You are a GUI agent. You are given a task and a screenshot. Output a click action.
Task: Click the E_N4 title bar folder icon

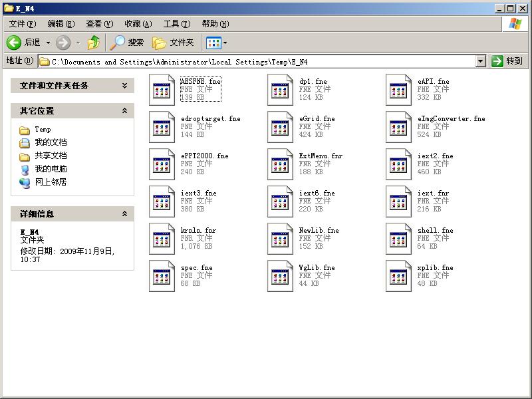pos(9,8)
